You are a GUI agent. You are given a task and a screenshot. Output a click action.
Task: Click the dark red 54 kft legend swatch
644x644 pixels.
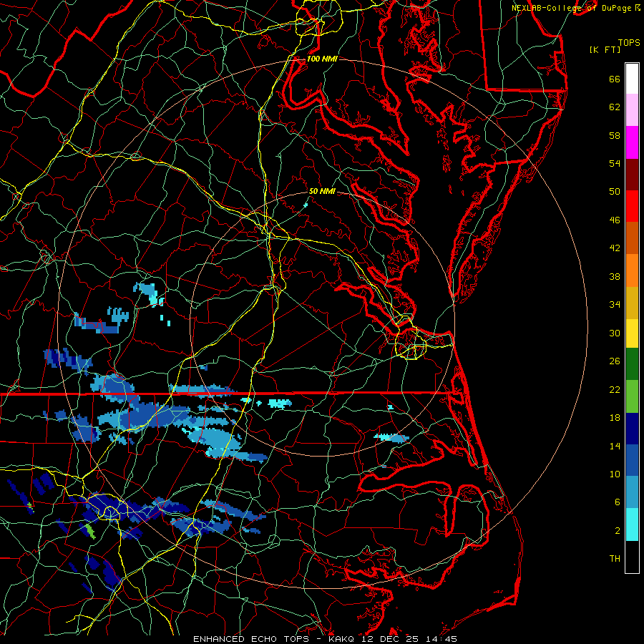point(632,175)
